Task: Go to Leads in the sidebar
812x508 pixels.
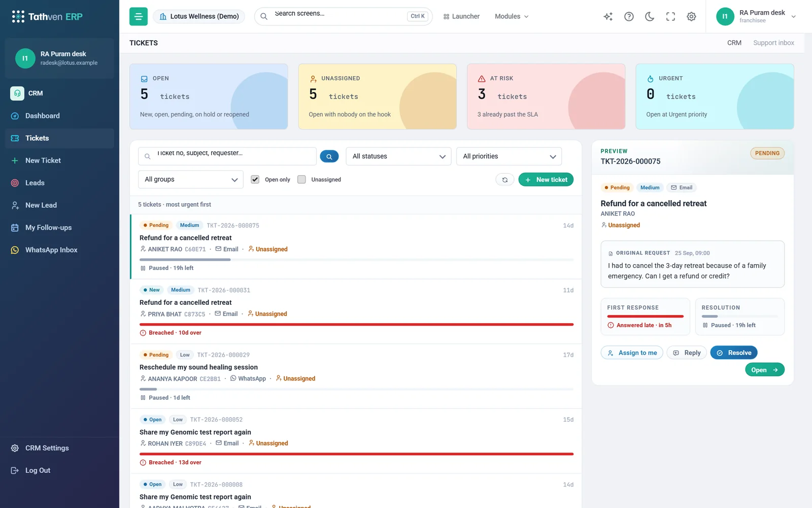Action: pyautogui.click(x=59, y=183)
